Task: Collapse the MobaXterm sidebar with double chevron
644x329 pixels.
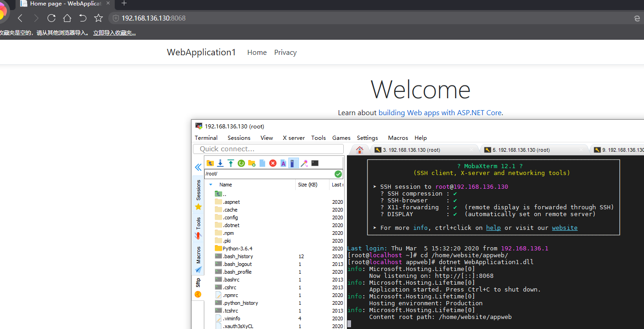Action: [198, 167]
